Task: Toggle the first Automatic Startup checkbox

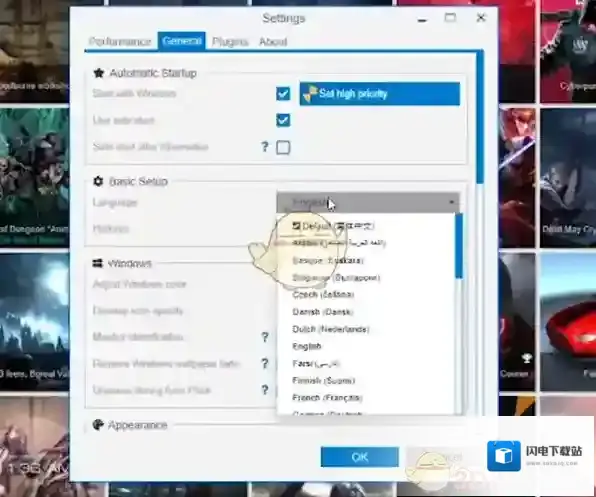Action: [x=283, y=93]
